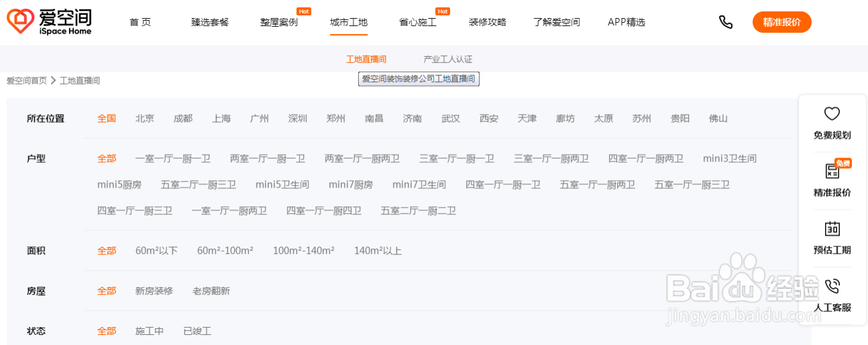
Task: Open the heart icon for 免费规划
Action: (832, 113)
